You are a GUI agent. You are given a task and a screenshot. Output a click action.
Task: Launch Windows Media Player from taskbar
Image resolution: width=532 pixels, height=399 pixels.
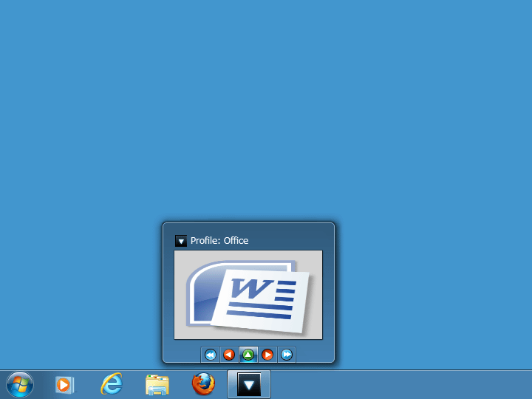point(64,385)
